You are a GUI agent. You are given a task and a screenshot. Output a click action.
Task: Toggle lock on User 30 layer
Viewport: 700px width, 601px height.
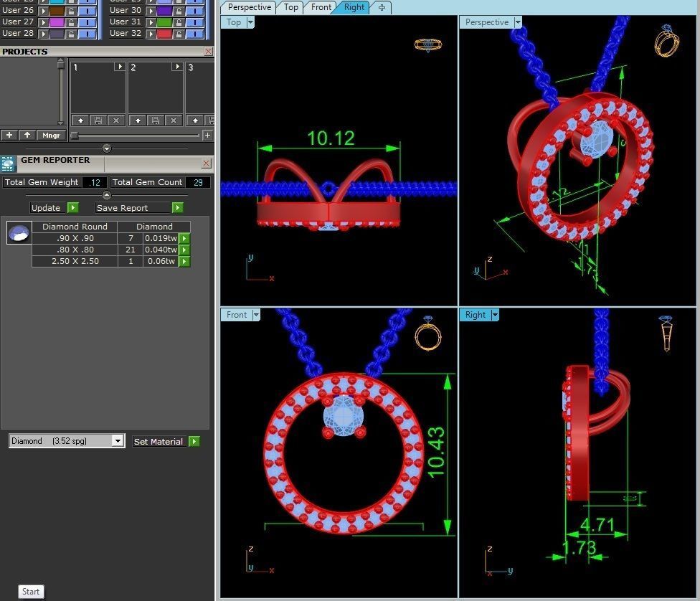[x=179, y=10]
